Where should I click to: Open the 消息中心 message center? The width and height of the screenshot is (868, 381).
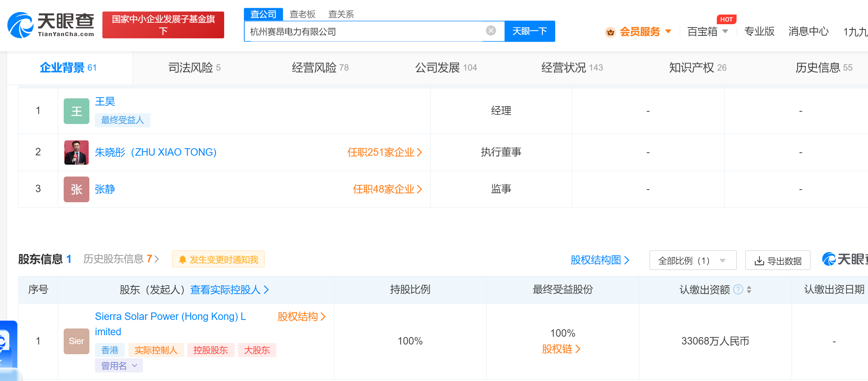(808, 32)
